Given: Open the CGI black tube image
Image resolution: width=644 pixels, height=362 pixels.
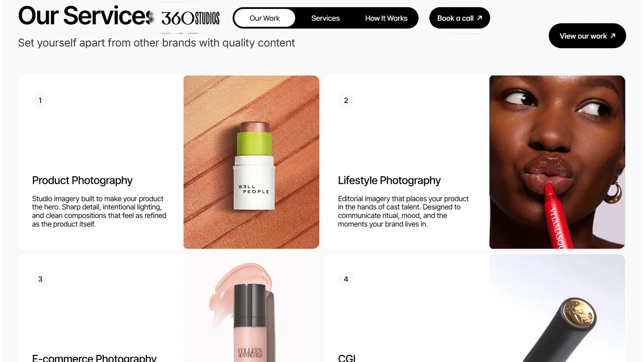Looking at the screenshot, I should point(557,308).
